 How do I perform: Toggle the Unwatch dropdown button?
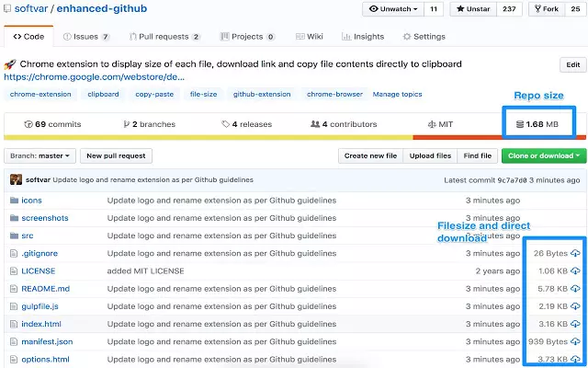click(x=393, y=9)
